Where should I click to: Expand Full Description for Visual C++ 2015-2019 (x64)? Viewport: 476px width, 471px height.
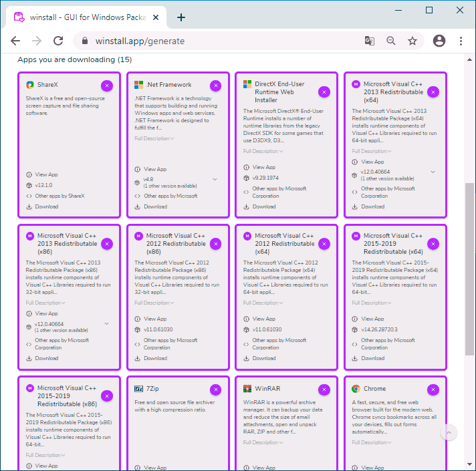[x=372, y=303]
